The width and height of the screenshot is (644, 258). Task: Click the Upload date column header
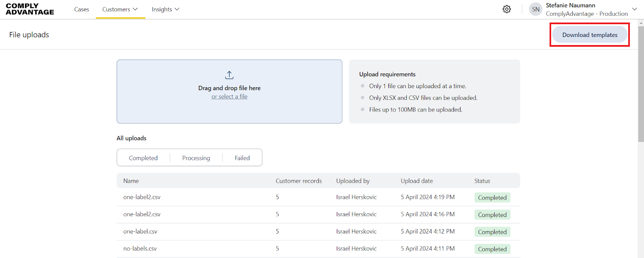tap(417, 181)
